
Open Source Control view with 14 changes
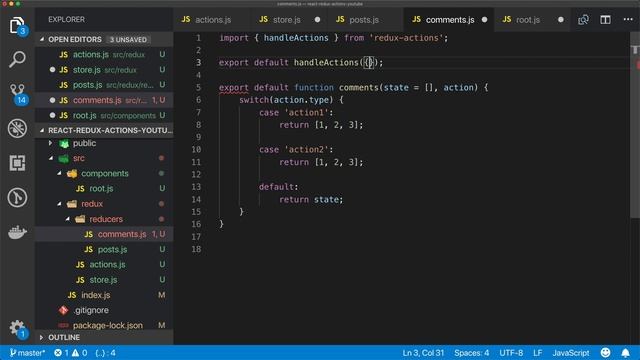point(17,93)
